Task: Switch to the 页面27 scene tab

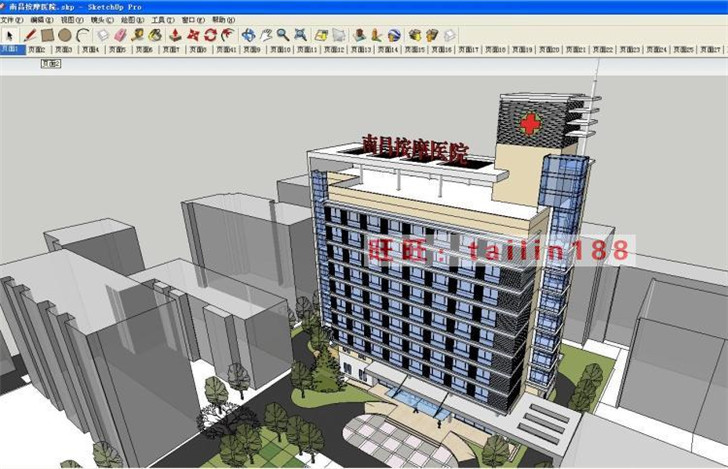Action: (711, 49)
